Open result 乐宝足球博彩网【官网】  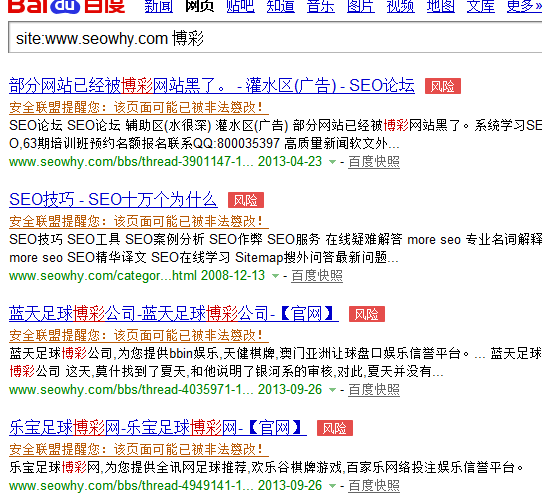158,428
